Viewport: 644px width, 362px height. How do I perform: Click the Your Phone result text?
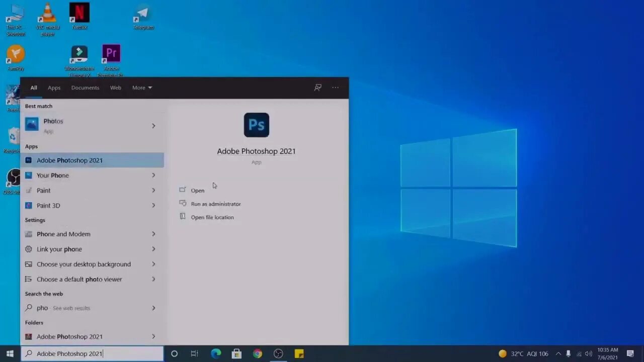tap(53, 175)
